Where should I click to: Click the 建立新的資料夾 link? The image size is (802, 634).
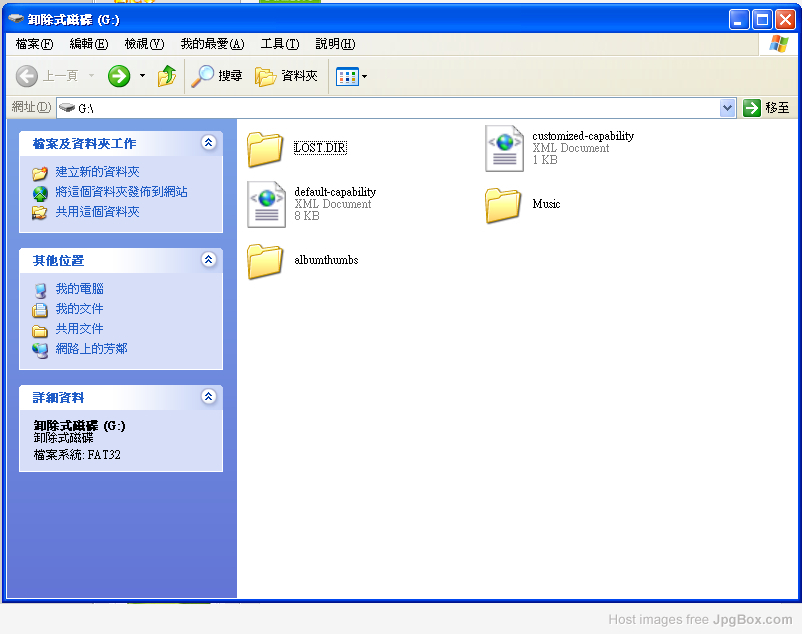(x=97, y=172)
